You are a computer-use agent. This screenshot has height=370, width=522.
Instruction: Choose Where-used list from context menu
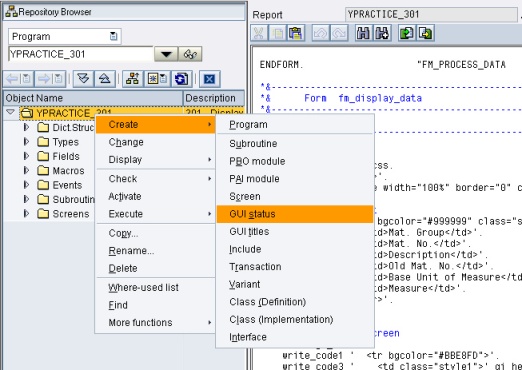pyautogui.click(x=155, y=287)
